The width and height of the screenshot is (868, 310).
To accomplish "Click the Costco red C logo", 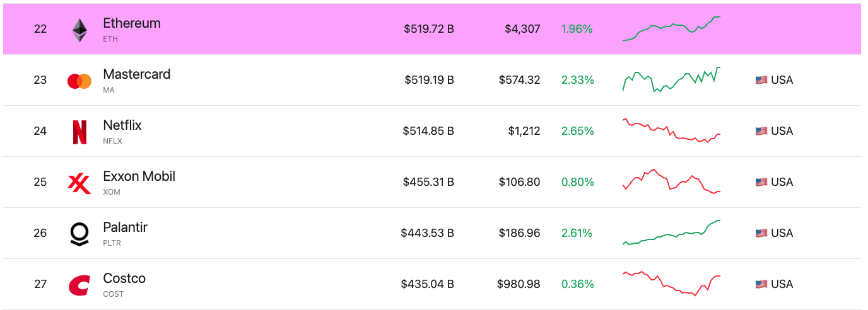I will [79, 285].
